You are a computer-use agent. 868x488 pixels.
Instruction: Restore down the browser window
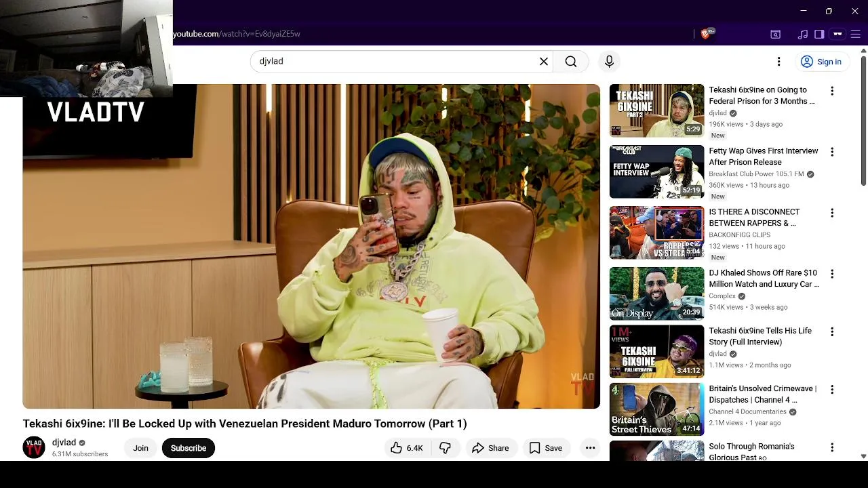coord(829,11)
